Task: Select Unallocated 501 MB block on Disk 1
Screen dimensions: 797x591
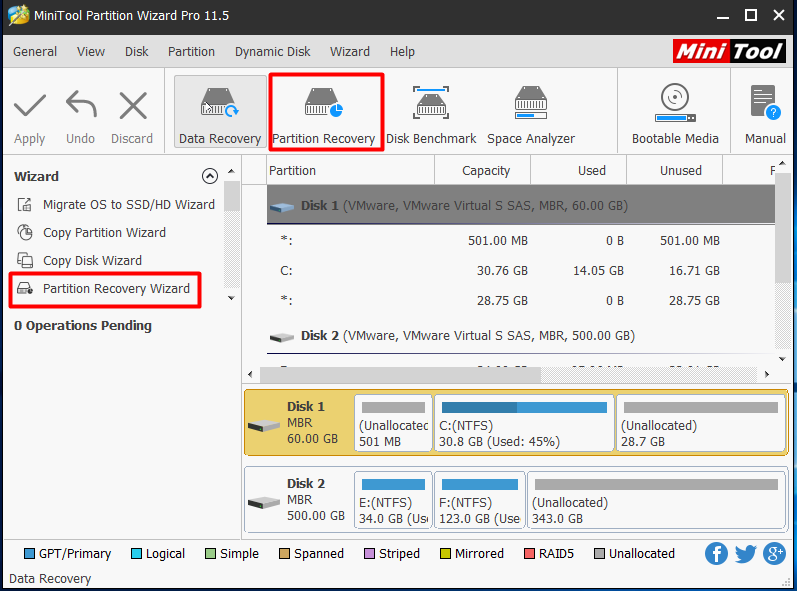Action: (x=393, y=423)
